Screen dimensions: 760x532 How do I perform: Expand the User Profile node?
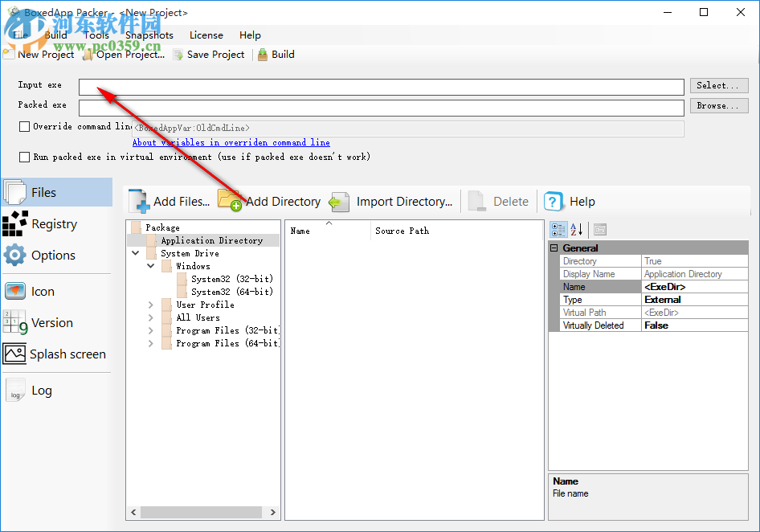point(151,305)
